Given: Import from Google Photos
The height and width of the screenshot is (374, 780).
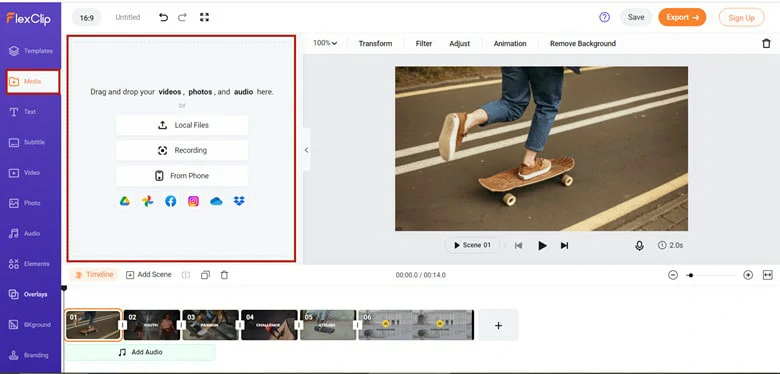Looking at the screenshot, I should click(x=147, y=201).
